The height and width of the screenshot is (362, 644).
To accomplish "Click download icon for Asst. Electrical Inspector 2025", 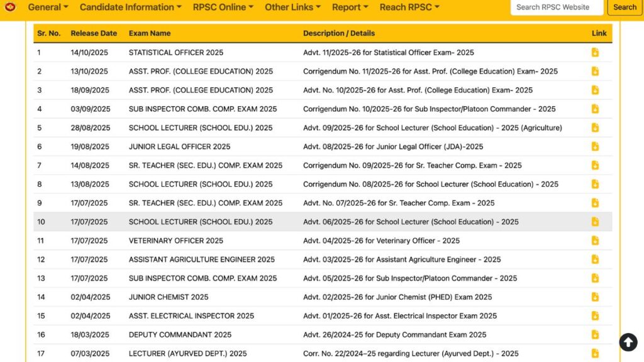I will point(595,315).
